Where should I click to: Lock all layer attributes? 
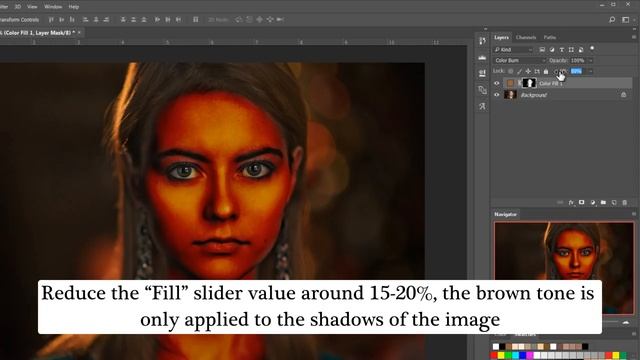click(x=546, y=71)
